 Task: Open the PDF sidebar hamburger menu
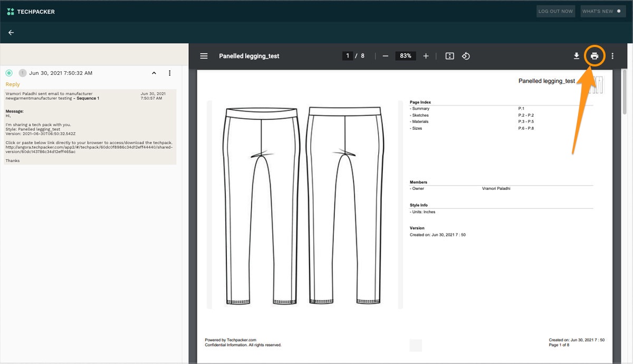coord(204,56)
